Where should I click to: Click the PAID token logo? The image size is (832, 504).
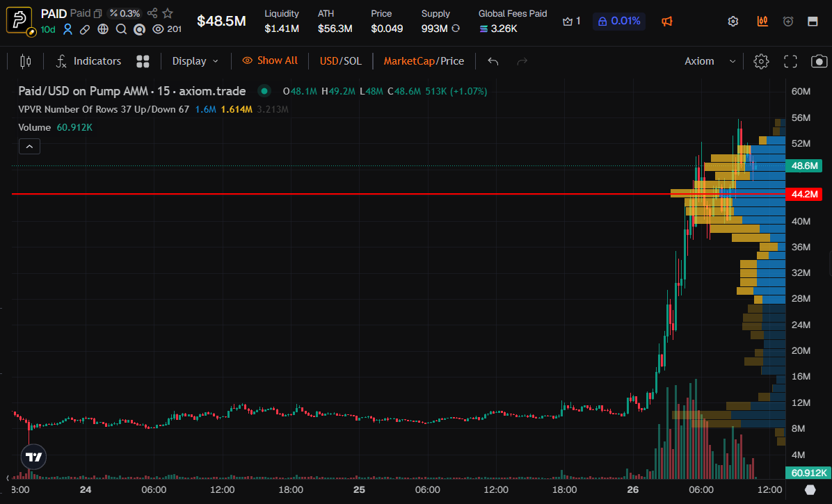point(19,20)
